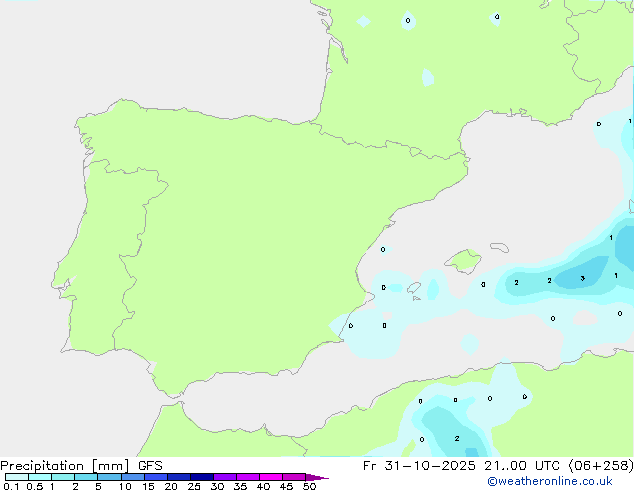Click the 'Precipitation [mm]' title text

pos(65,466)
